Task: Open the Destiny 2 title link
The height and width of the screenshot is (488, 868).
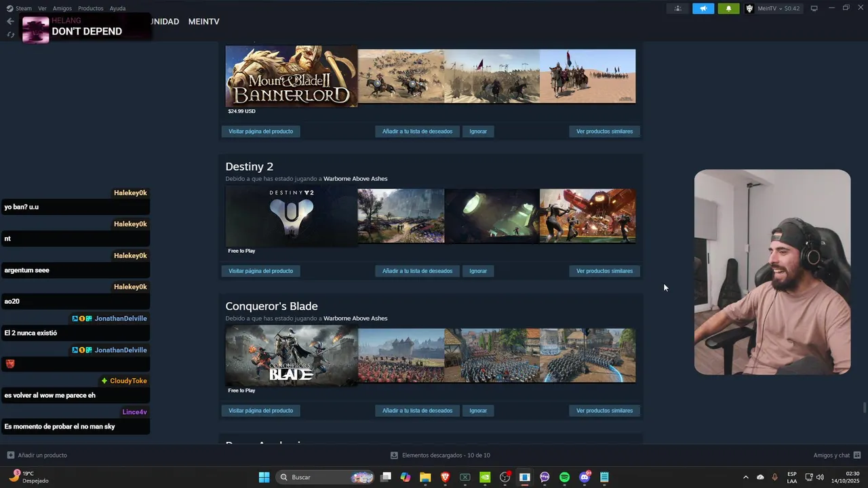Action: coord(249,167)
